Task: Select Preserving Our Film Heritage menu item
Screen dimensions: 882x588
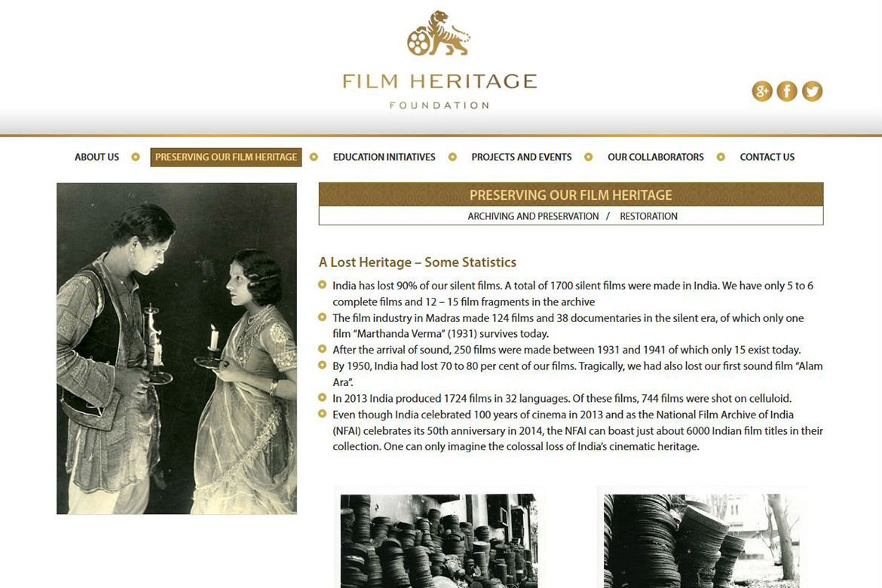Action: [226, 157]
